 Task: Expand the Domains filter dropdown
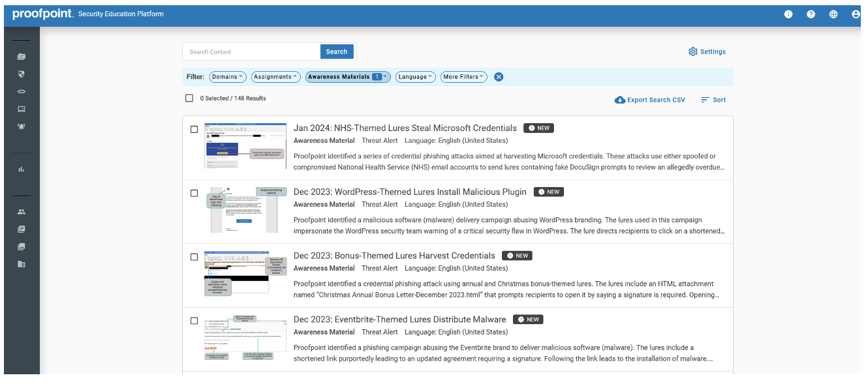point(228,77)
